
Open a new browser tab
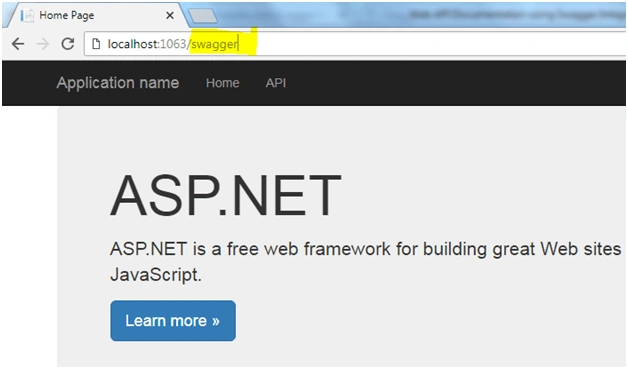[x=203, y=16]
